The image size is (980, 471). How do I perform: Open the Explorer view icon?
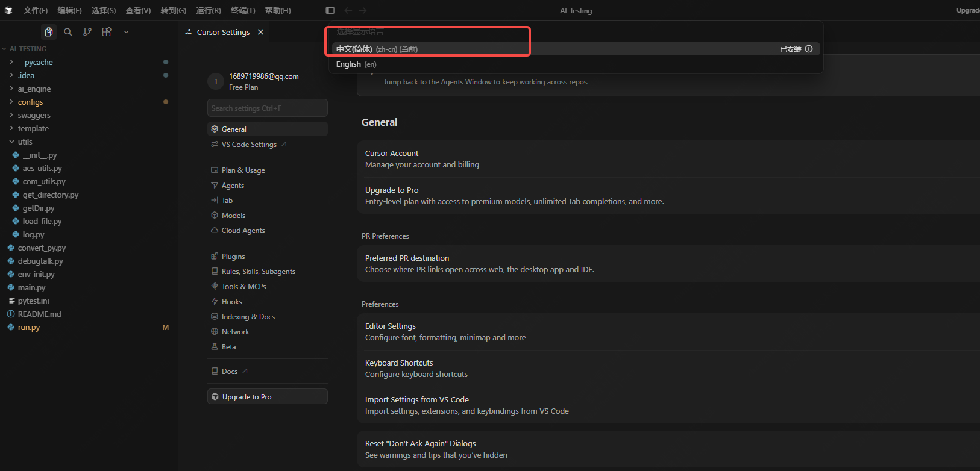pos(49,32)
